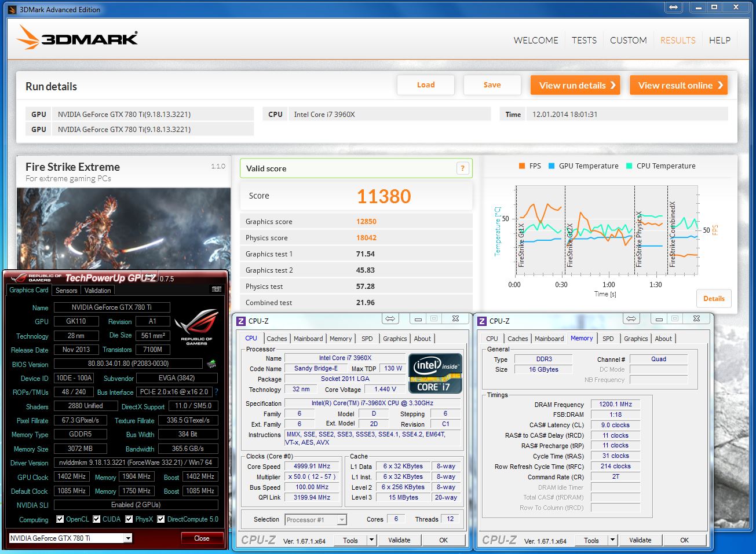The image size is (756, 554).
Task: Click the CPU-Z window Z icon of CPU tab window
Action: tap(241, 321)
